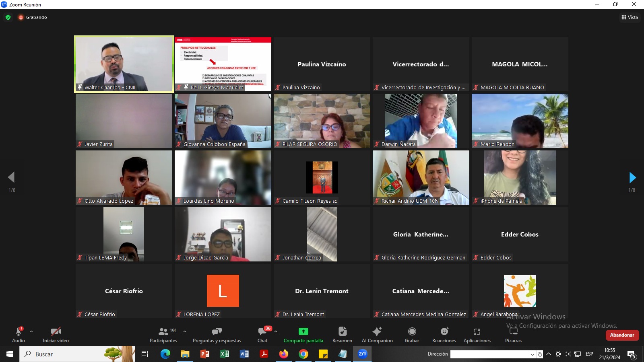Turn on camera with Iniciar vídeo
The width and height of the screenshot is (644, 362).
tap(56, 334)
